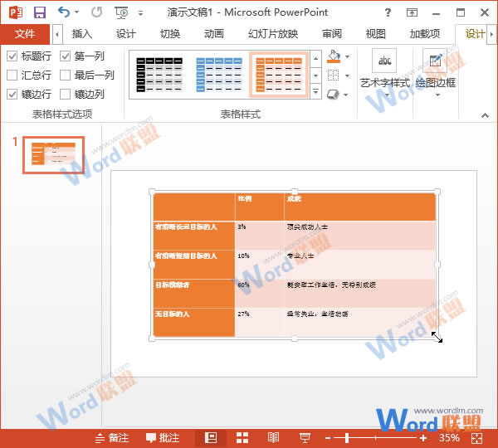The width and height of the screenshot is (498, 448).
Task: Open the 审阅 tab
Action: [332, 34]
